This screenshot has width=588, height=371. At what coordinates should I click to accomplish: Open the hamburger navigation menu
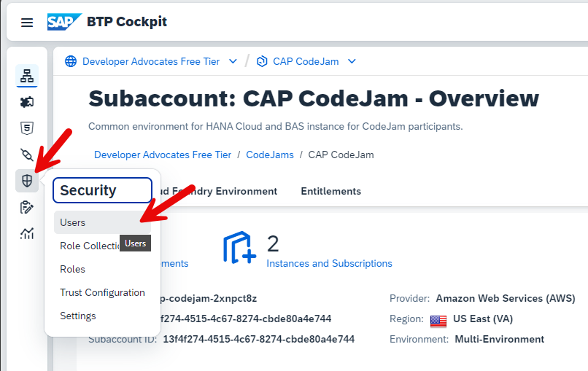click(27, 23)
